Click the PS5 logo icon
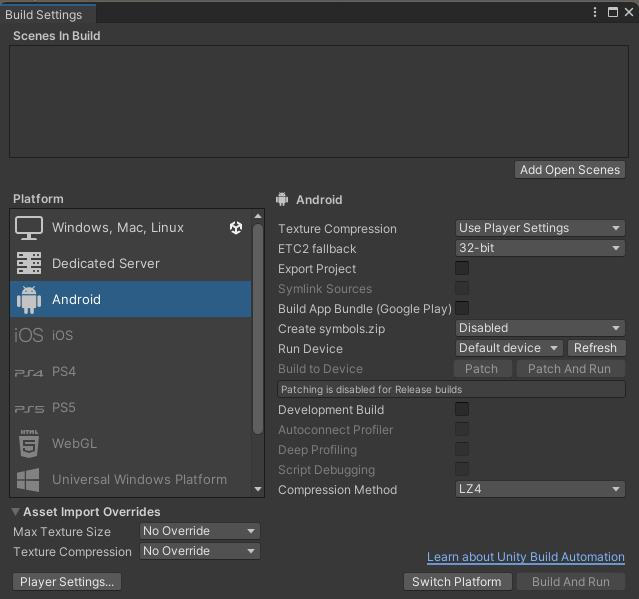This screenshot has height=599, width=639. pyautogui.click(x=29, y=409)
